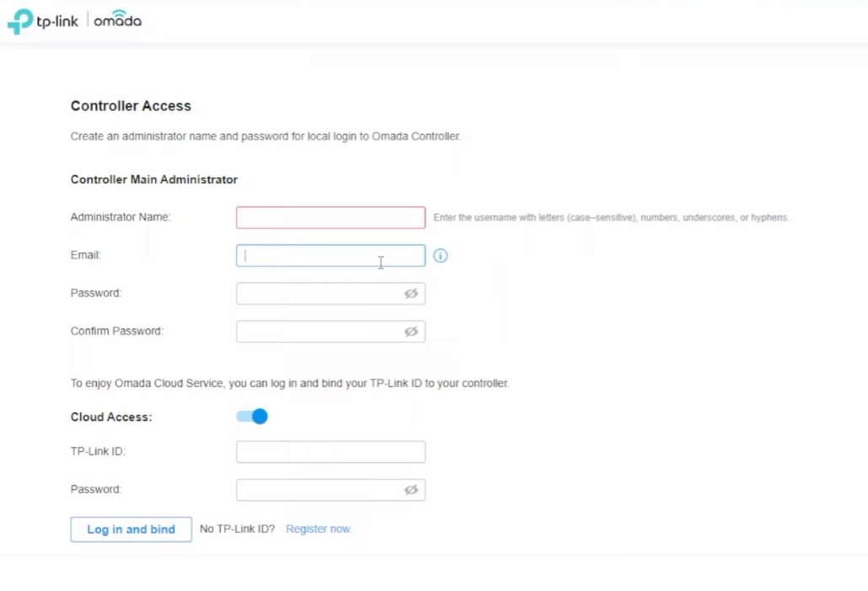The width and height of the screenshot is (868, 591).
Task: Click the tp-link logo in the header
Action: coord(43,21)
